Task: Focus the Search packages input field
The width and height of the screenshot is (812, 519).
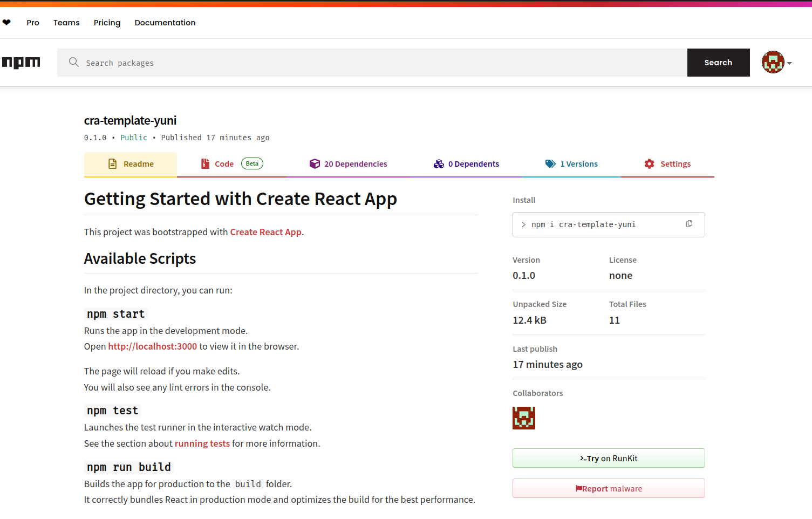Action: (x=372, y=63)
